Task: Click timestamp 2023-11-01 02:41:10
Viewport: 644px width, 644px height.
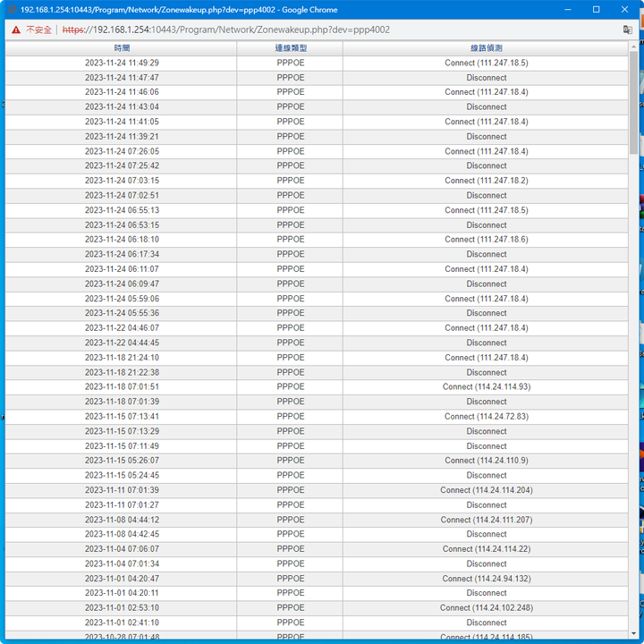Action: coord(122,623)
